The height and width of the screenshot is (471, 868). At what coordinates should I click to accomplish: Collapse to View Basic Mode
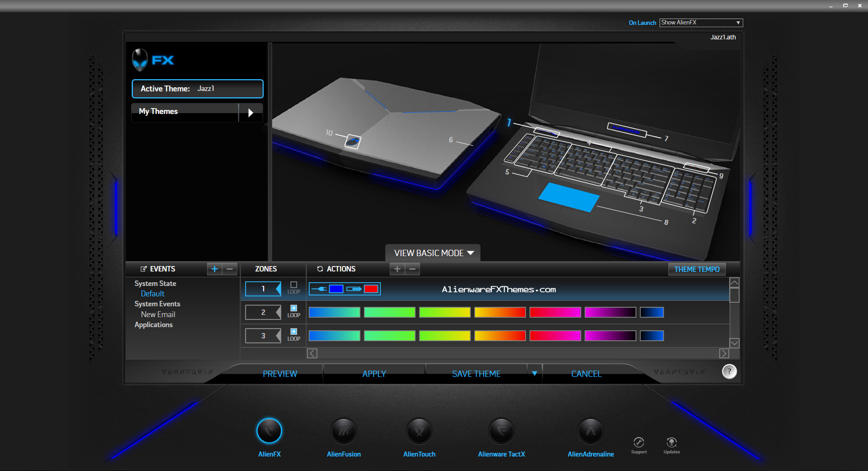click(433, 253)
